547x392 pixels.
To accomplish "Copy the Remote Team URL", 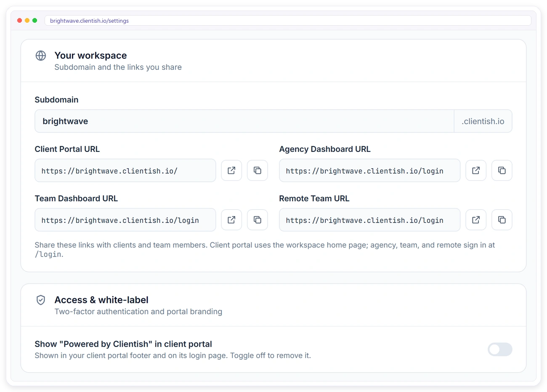I will point(502,220).
